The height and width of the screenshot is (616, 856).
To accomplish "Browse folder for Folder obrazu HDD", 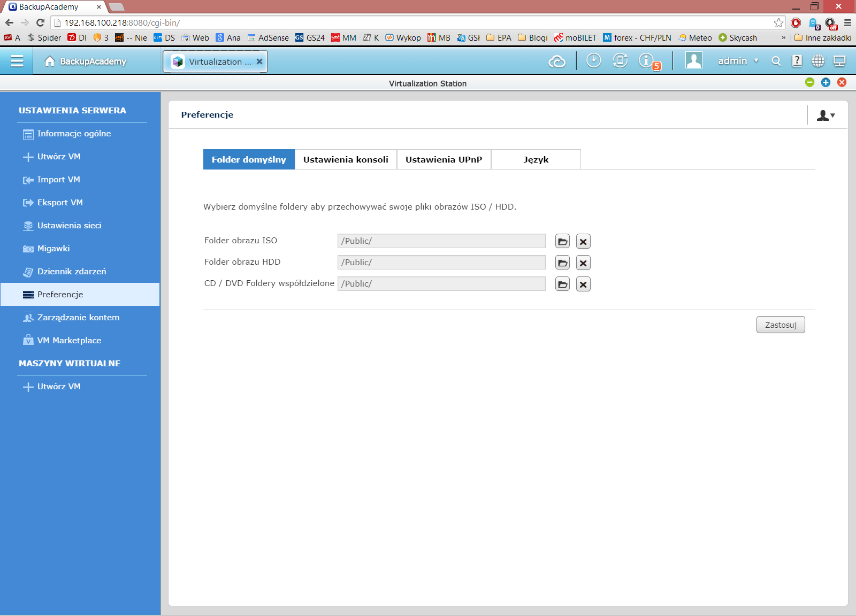I will point(562,263).
